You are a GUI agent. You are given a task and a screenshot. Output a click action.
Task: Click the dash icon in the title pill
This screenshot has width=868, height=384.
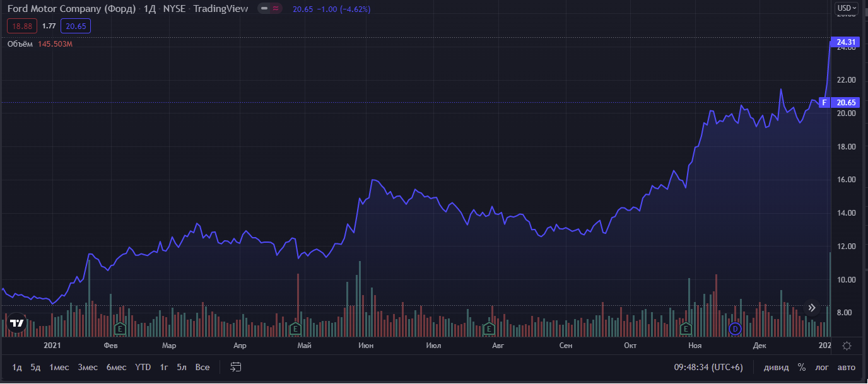pyautogui.click(x=265, y=9)
